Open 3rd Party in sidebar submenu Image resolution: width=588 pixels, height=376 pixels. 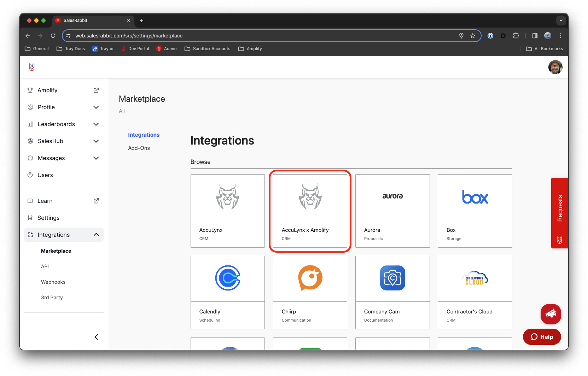coord(52,298)
